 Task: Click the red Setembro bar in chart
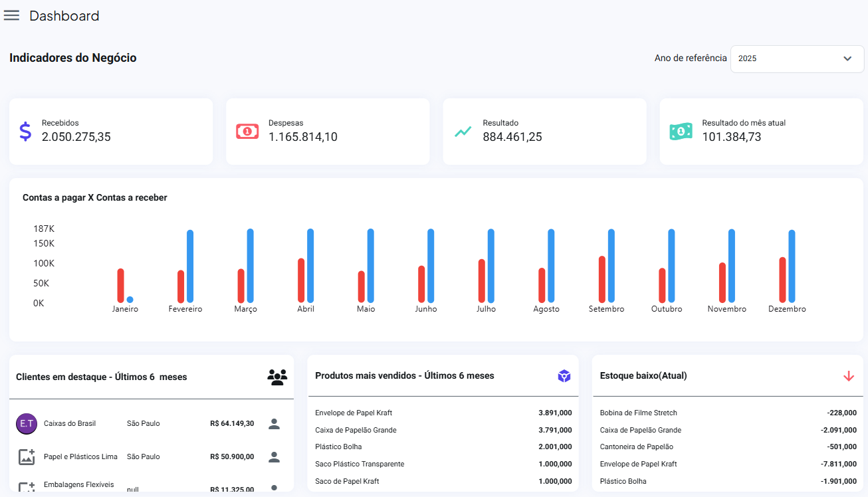tap(602, 280)
